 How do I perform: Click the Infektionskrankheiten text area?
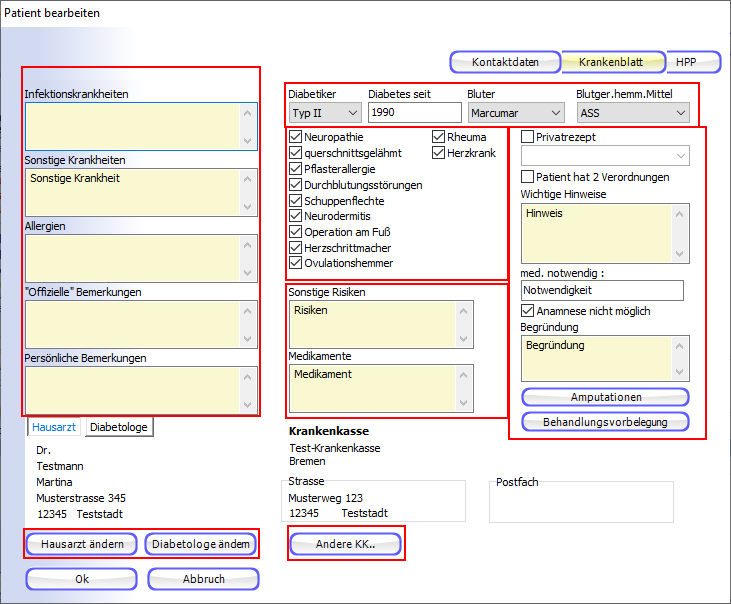pyautogui.click(x=133, y=126)
